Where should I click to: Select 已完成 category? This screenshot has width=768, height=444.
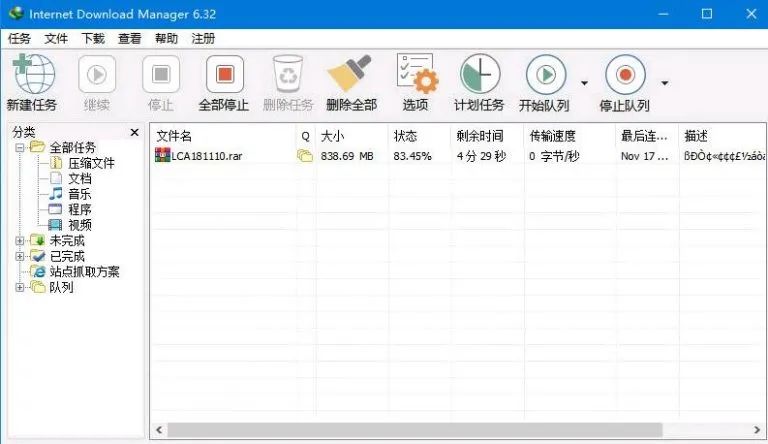pos(67,256)
